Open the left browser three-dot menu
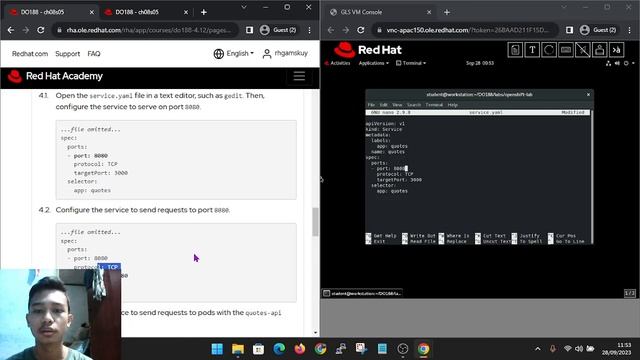This screenshot has height=360, width=640. point(310,30)
